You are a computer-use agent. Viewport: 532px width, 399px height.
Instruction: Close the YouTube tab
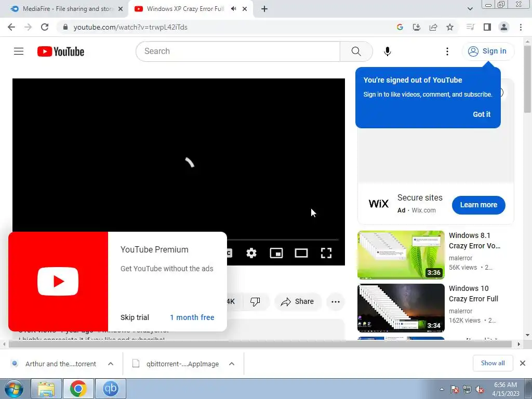(245, 9)
